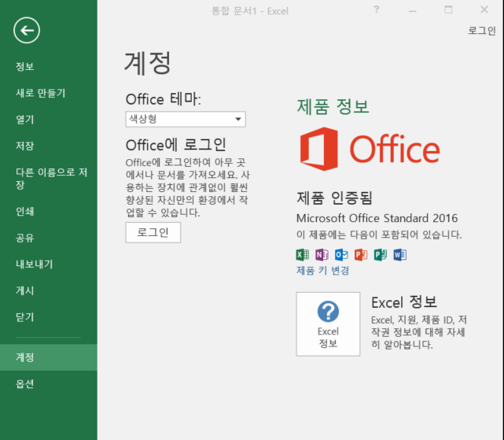
Task: Click the OneNote product icon
Action: (x=322, y=254)
